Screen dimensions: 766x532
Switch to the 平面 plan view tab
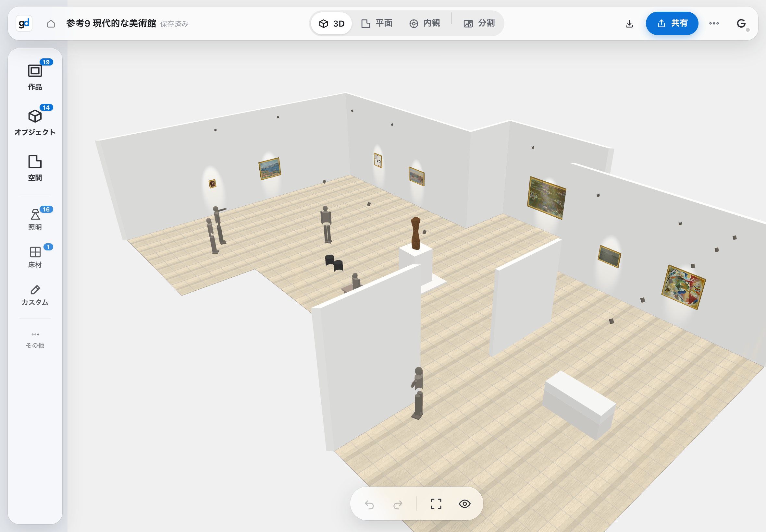[x=377, y=23]
